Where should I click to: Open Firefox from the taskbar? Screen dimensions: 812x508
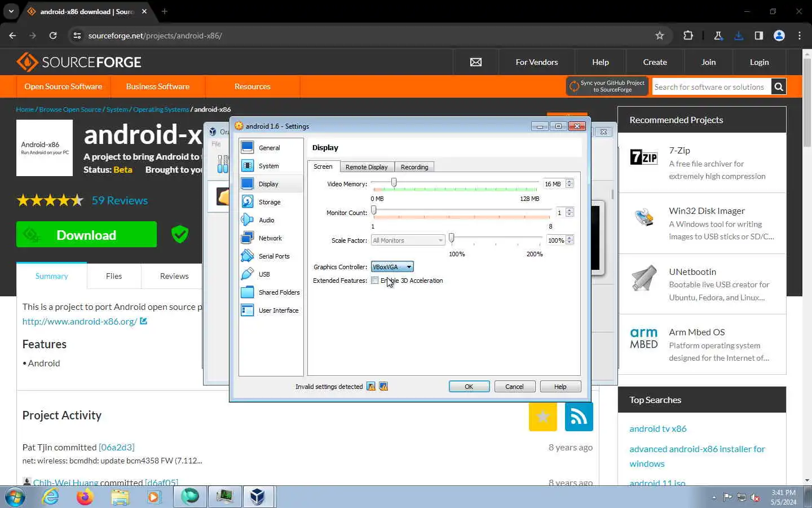click(85, 497)
